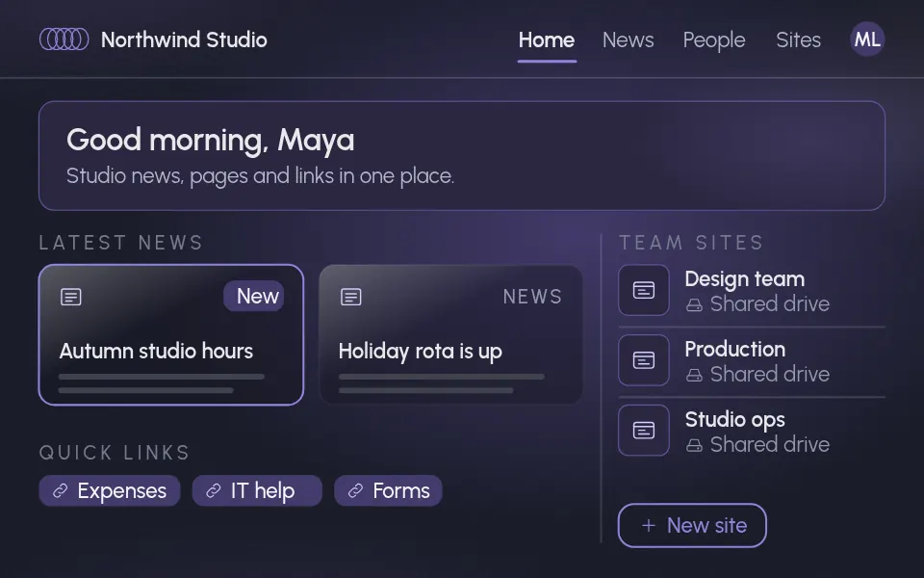The width and height of the screenshot is (924, 578).
Task: Open the Sites tab
Action: click(x=798, y=40)
